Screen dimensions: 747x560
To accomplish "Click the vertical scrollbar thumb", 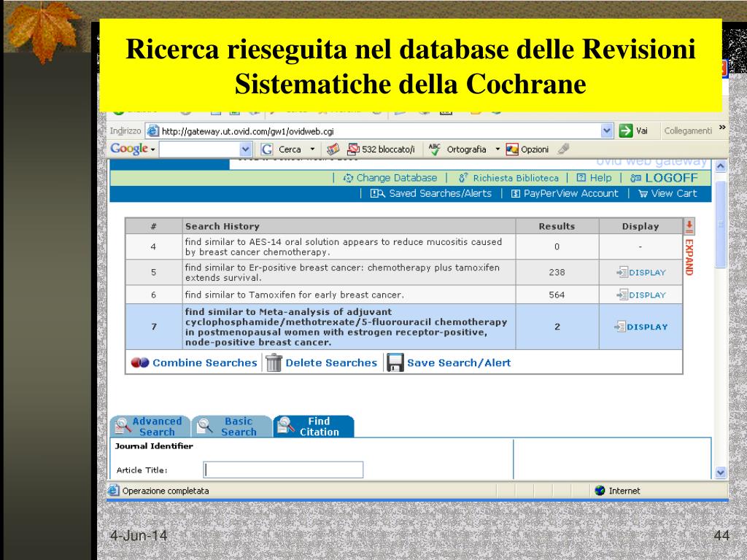I will pos(721,225).
